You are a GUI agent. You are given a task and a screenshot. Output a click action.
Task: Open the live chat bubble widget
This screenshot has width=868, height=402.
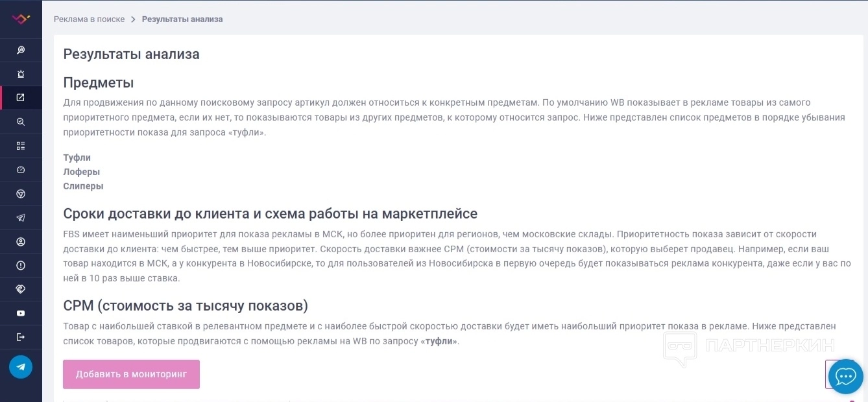[x=845, y=377]
